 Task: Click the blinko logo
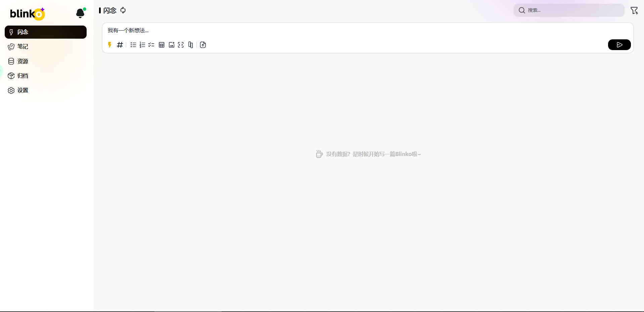[27, 13]
